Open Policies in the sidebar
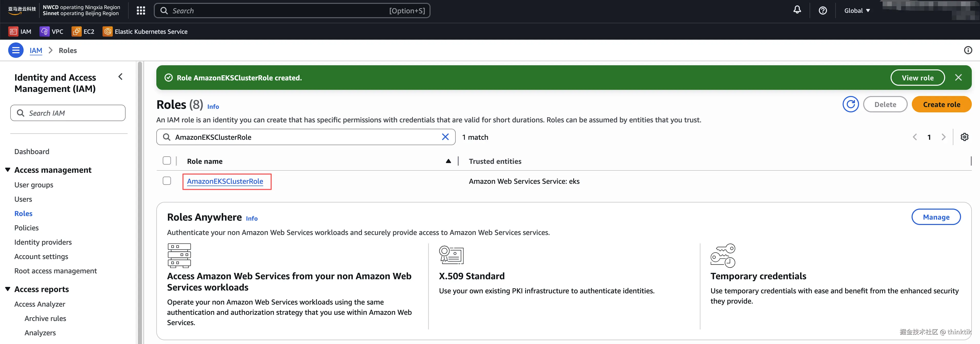 point(26,228)
